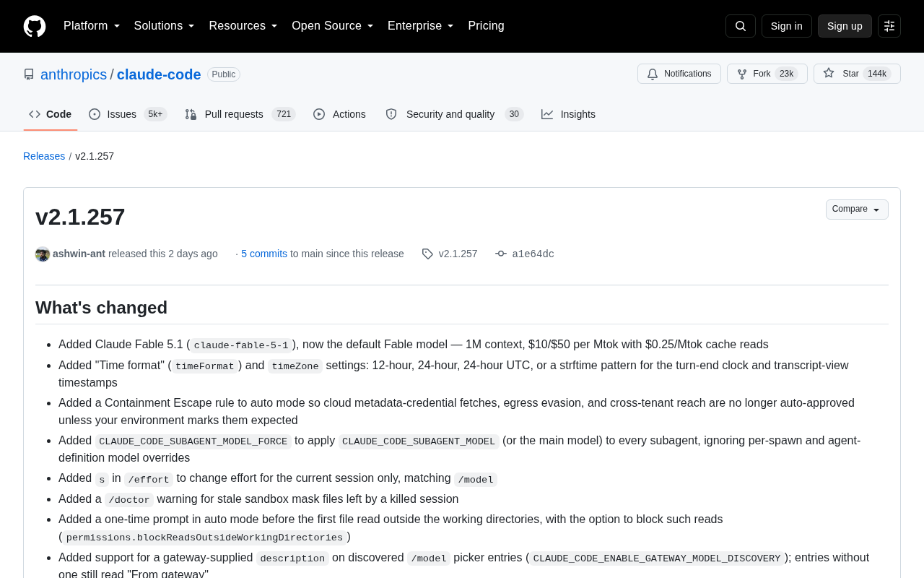Open the anthropics owner link
Viewport: 924px width, 578px height.
point(74,74)
